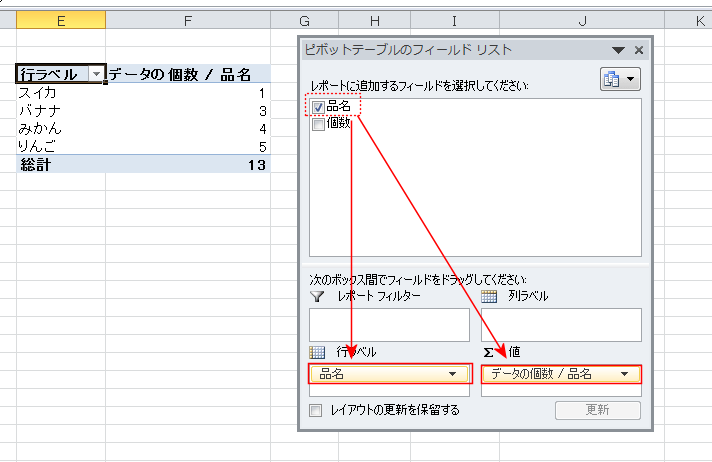Select column G header
Viewport: 712px width, 462px height.
tap(305, 20)
